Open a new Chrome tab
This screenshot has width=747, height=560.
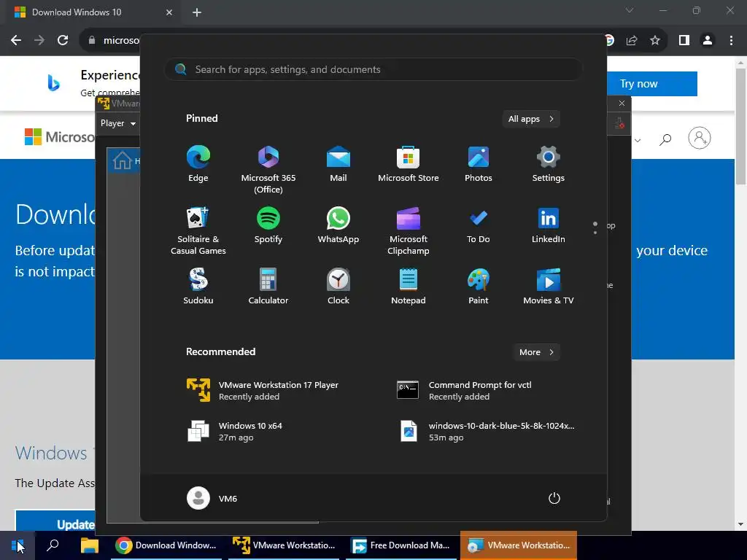[x=197, y=12]
